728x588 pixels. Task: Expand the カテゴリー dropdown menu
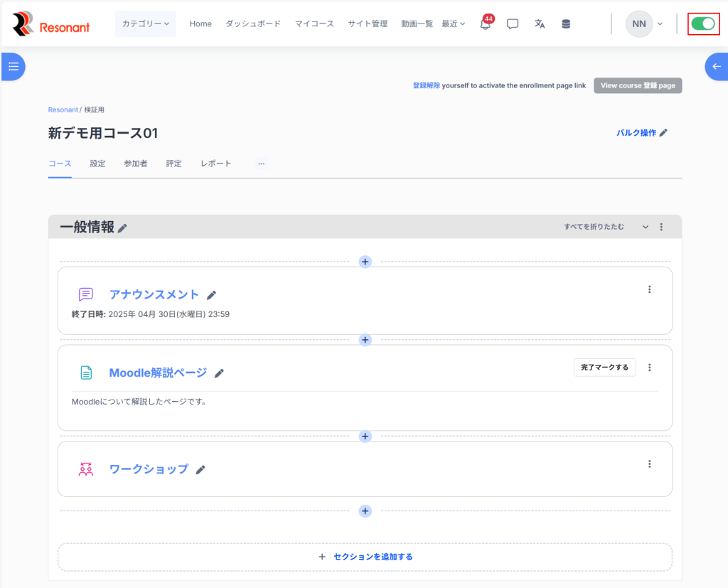[145, 23]
